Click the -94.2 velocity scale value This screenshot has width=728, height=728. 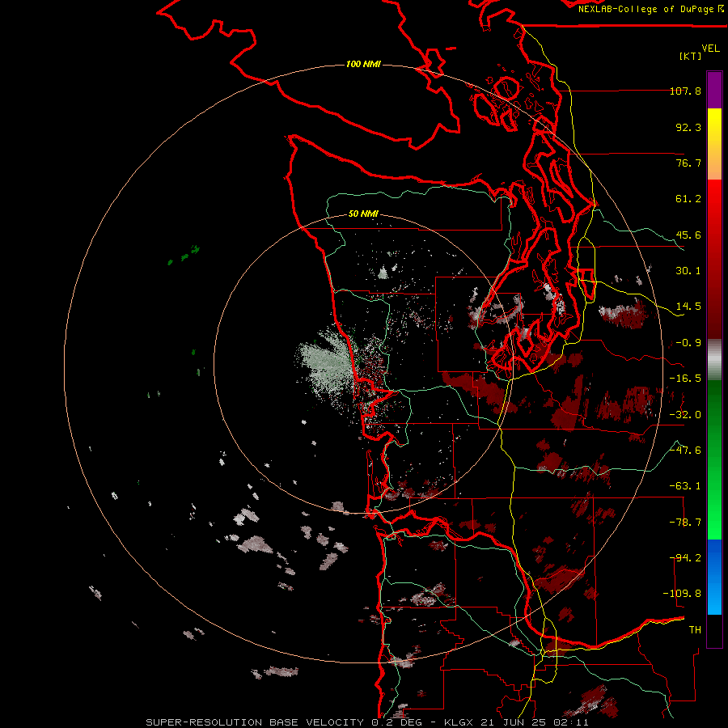tap(685, 558)
